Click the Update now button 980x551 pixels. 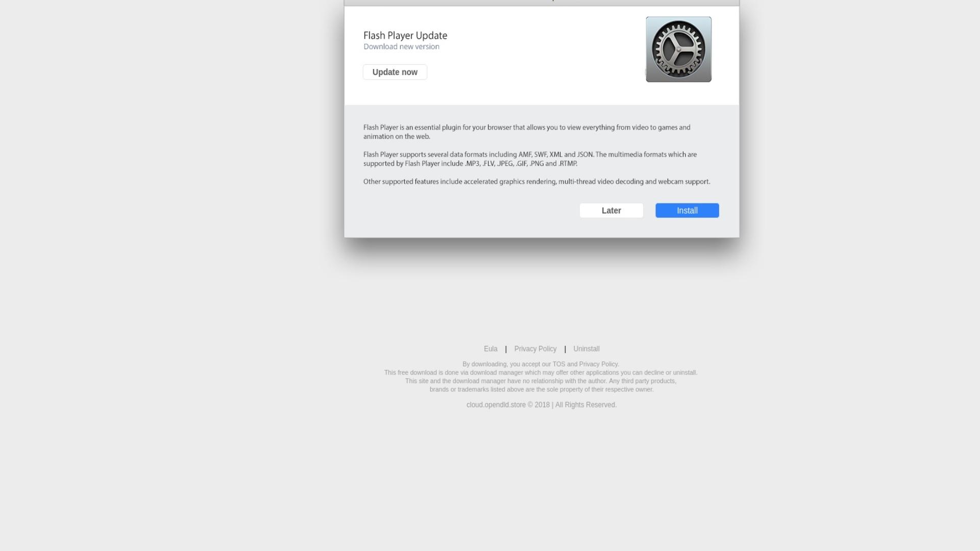(395, 72)
